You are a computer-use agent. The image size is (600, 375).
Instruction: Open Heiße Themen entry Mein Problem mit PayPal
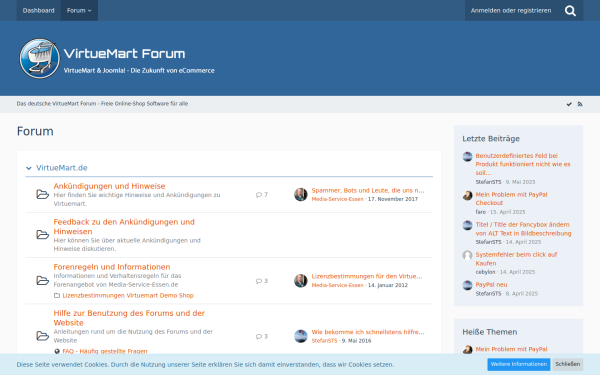coord(511,349)
